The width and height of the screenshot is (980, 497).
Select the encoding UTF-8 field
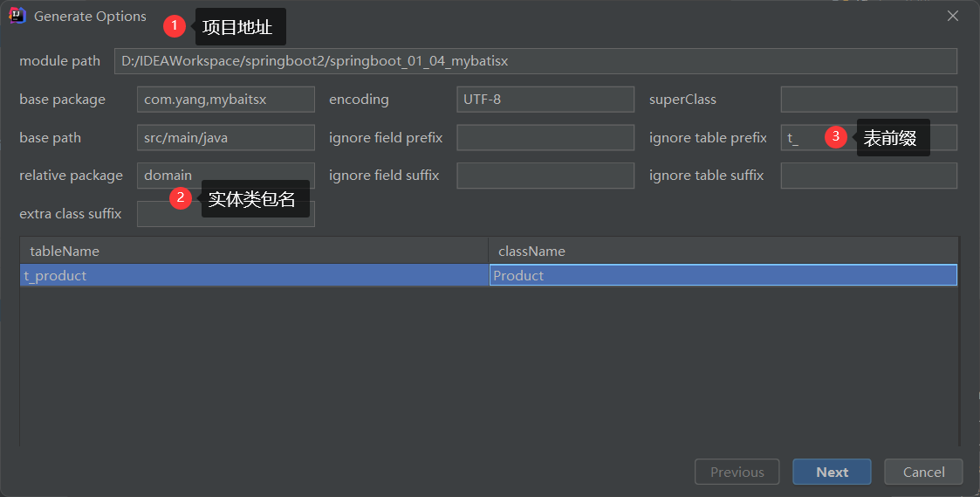[545, 100]
